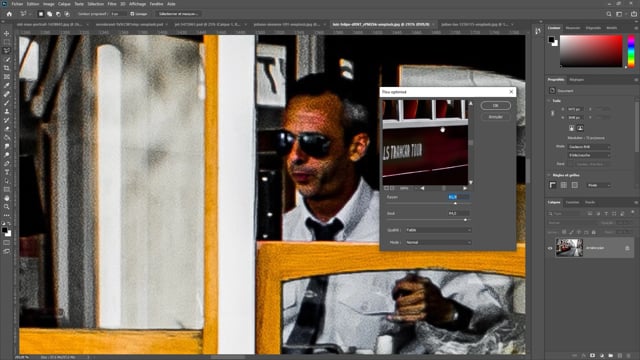The height and width of the screenshot is (360, 640).
Task: Collapse the Toile section in Properties
Action: pos(549,101)
